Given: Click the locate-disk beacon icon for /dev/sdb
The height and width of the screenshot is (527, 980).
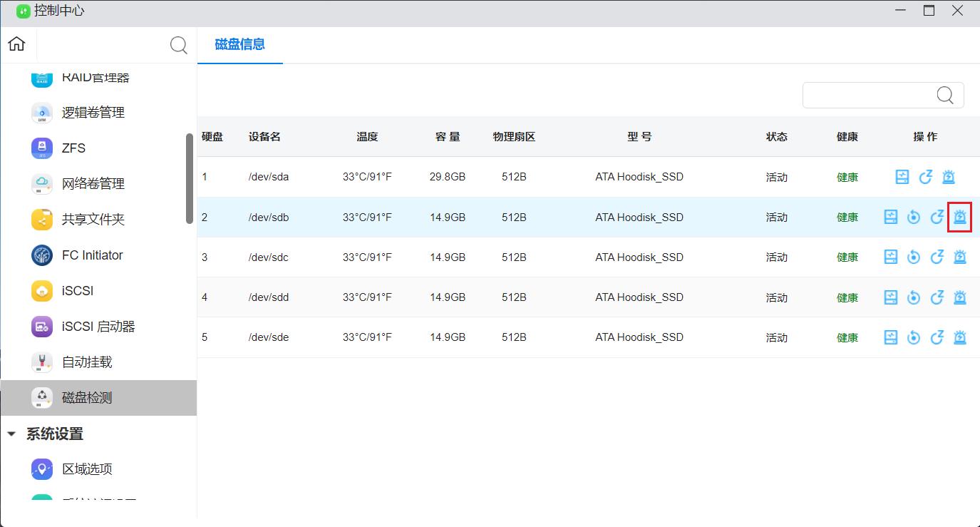Looking at the screenshot, I should pos(960,217).
